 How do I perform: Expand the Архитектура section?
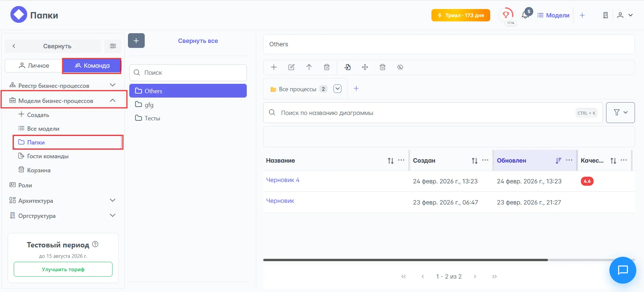[x=112, y=200]
